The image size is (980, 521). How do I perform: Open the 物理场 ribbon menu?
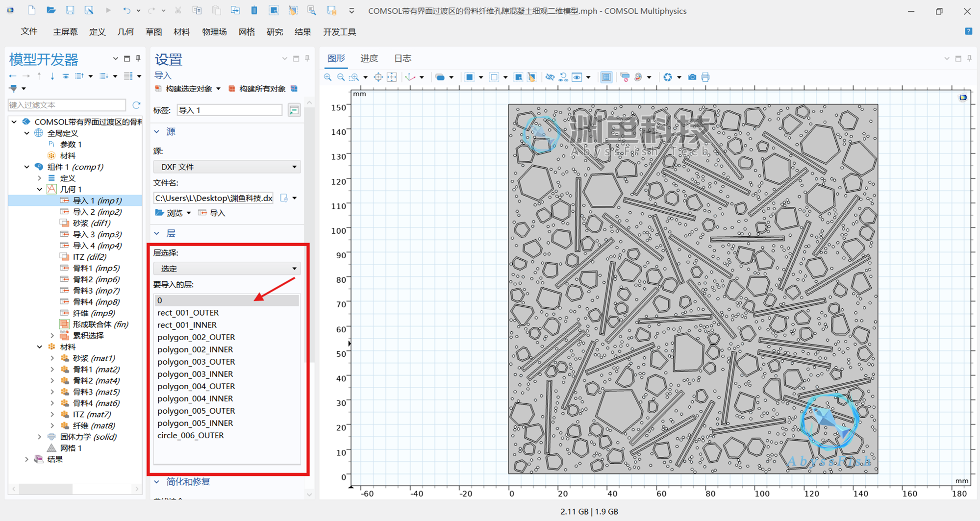tap(214, 32)
